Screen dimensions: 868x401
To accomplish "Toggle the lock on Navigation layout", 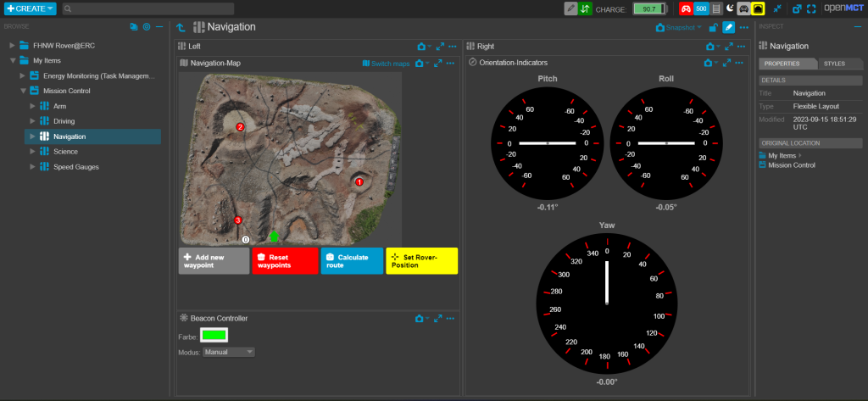I will coord(714,27).
